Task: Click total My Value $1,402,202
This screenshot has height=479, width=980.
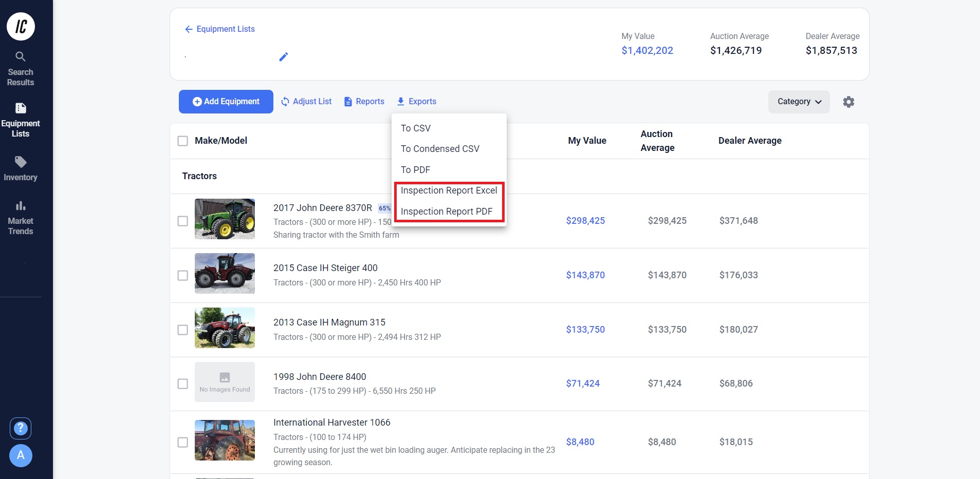Action: pos(647,50)
